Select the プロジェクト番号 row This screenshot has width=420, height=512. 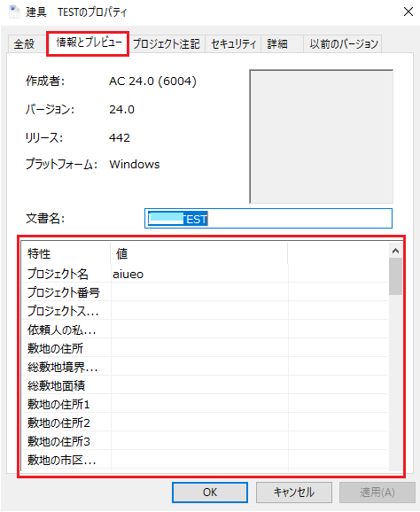205,292
